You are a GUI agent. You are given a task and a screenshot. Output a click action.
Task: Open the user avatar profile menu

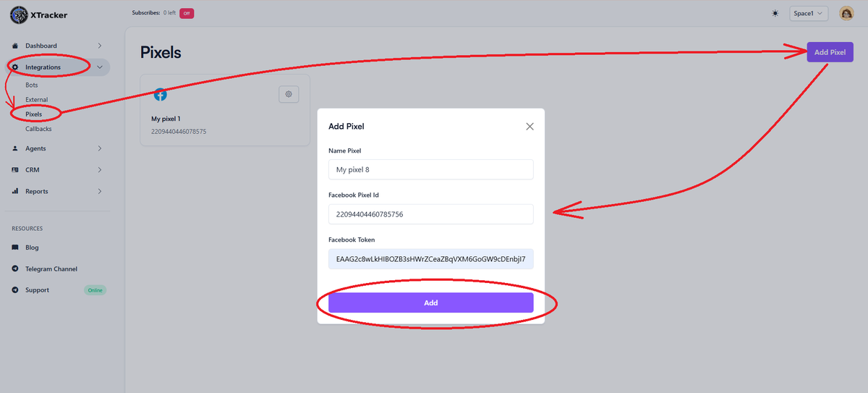pos(846,13)
